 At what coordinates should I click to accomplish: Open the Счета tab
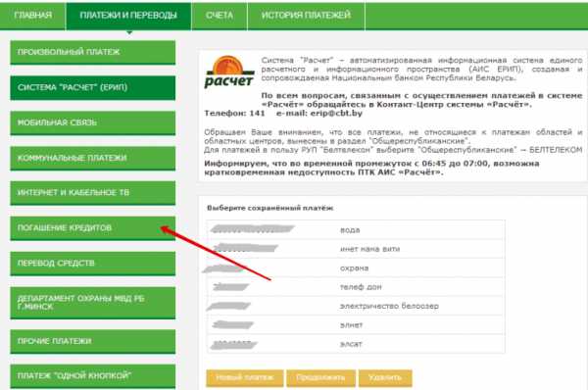[220, 16]
